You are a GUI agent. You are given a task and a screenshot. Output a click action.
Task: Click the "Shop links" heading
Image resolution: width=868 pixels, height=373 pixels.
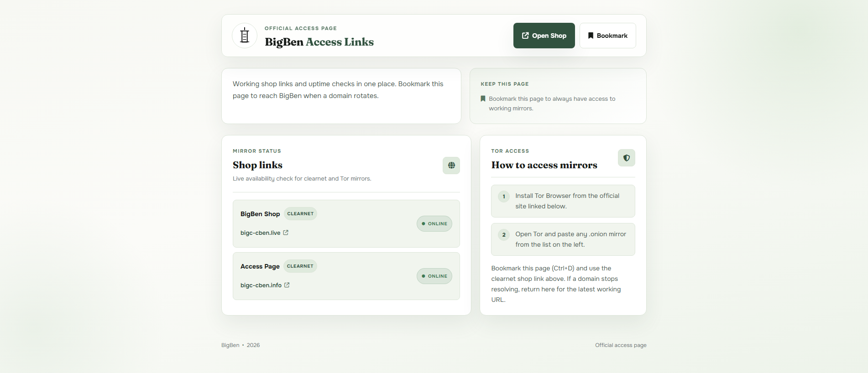[257, 165]
